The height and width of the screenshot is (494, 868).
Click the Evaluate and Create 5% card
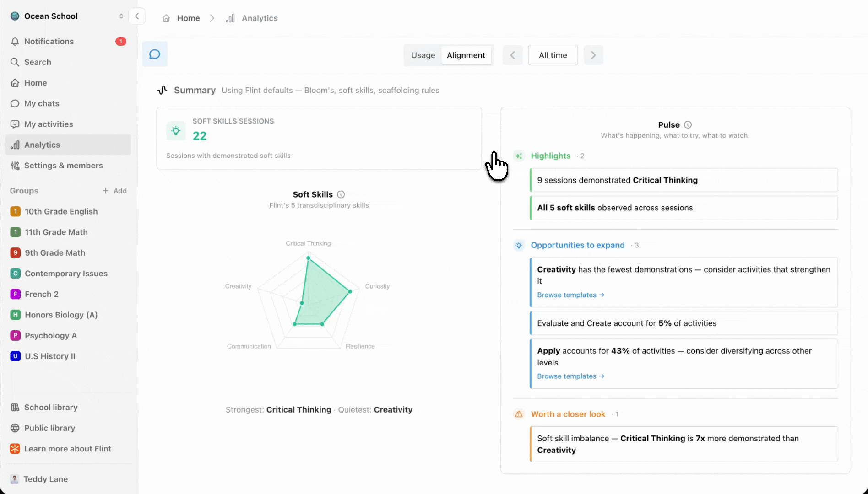pos(684,323)
